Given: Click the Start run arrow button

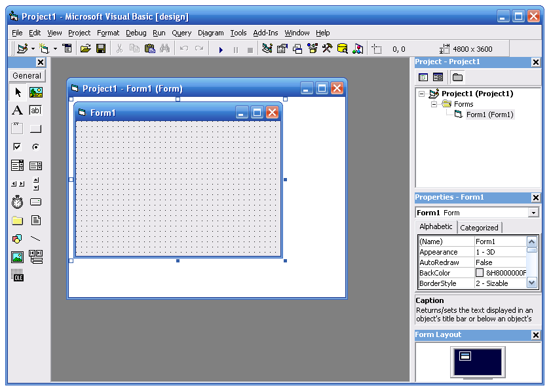Looking at the screenshot, I should 221,50.
